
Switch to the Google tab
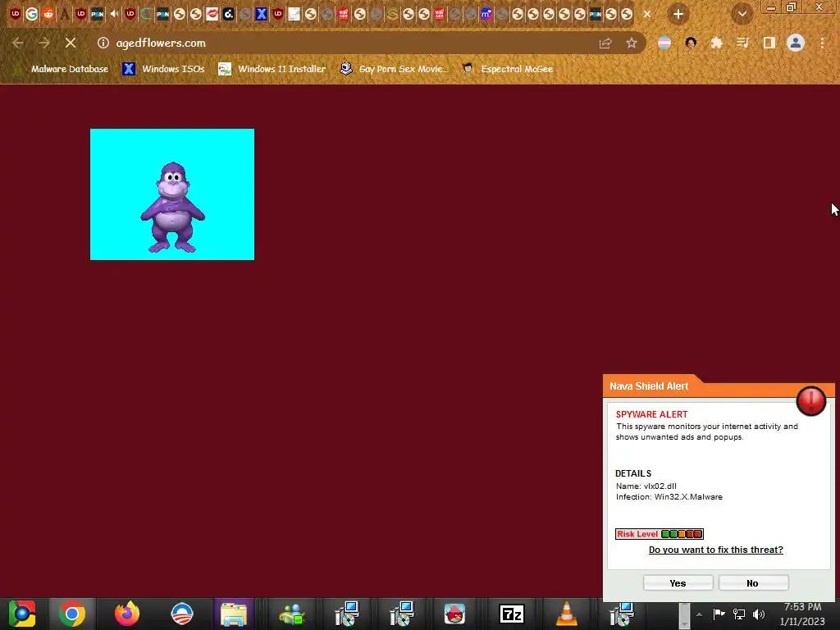32,14
